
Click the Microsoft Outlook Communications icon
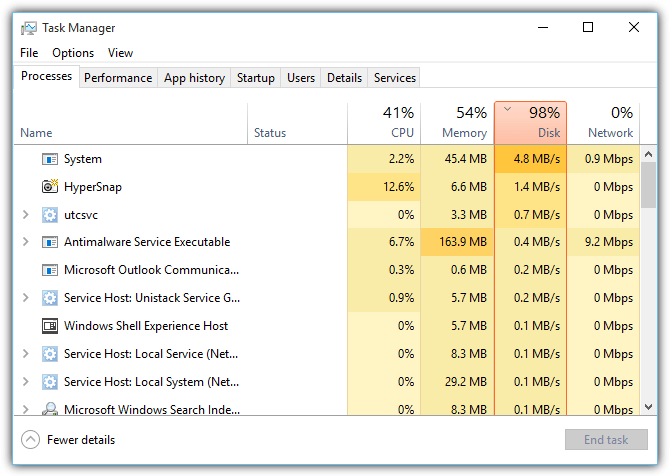pyautogui.click(x=50, y=270)
